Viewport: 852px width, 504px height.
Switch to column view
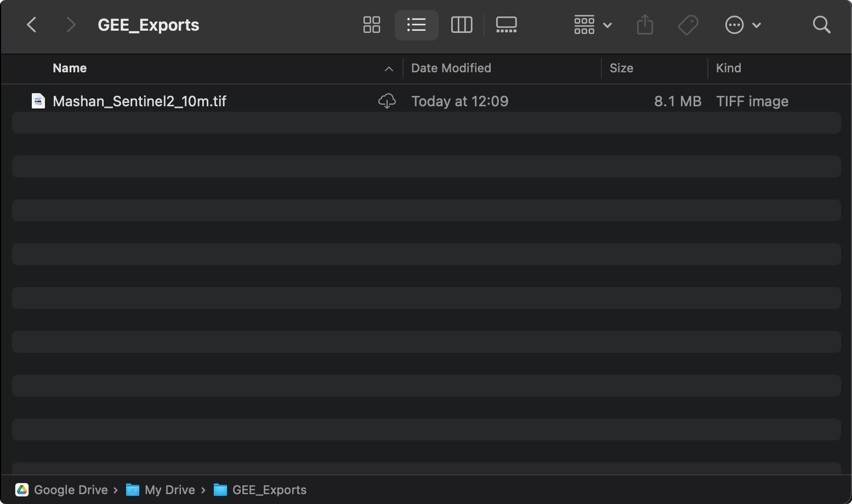pyautogui.click(x=462, y=25)
